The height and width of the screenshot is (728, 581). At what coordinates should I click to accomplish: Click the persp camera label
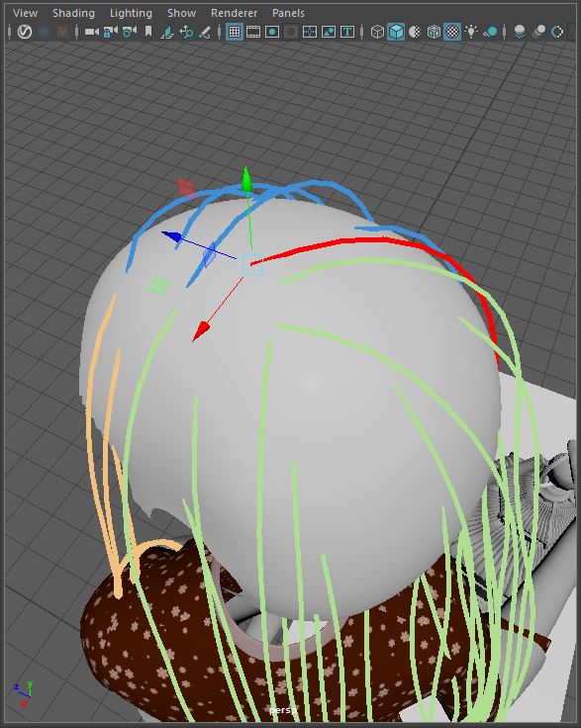[283, 710]
